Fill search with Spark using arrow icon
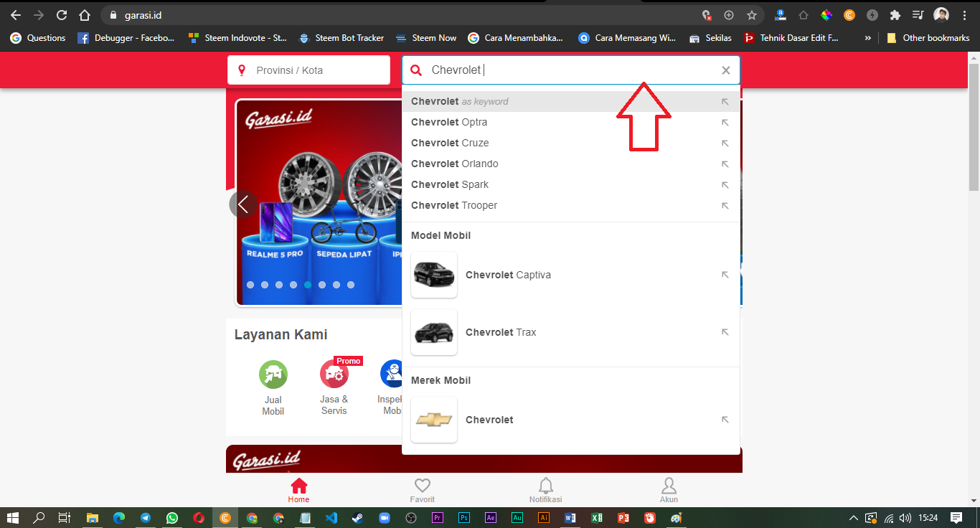Viewport: 980px width, 528px height. click(x=725, y=185)
